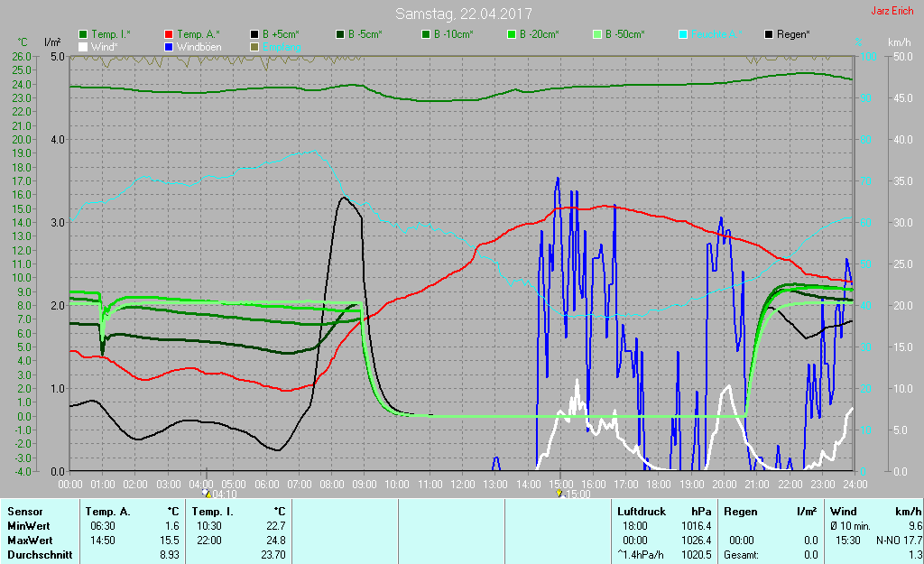
Task: Click the indoor maximum value 24.8
Action: tap(276, 540)
